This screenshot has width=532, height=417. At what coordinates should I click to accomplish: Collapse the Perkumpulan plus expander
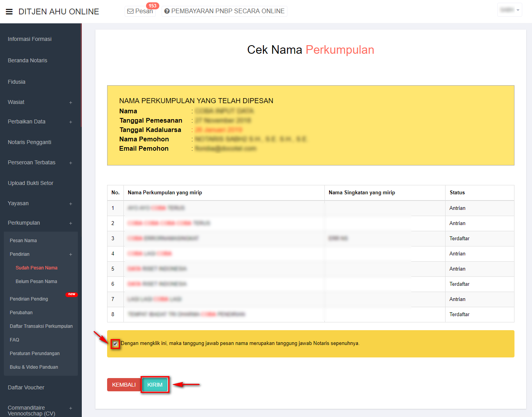tap(70, 223)
